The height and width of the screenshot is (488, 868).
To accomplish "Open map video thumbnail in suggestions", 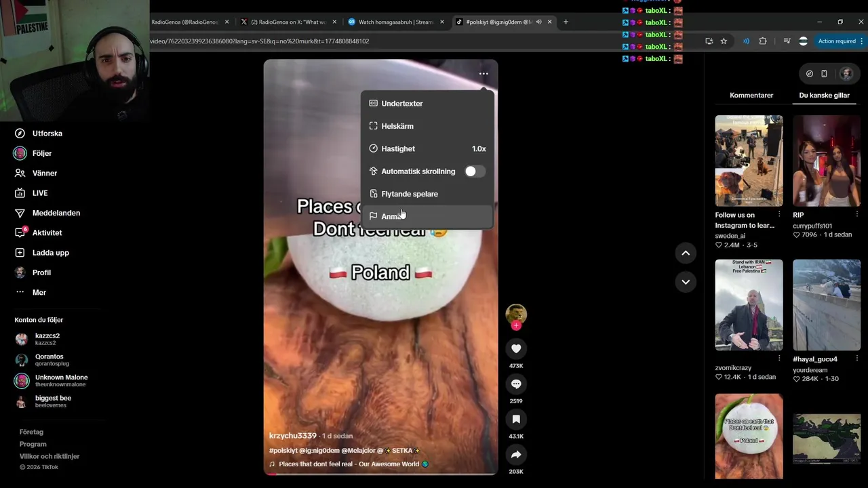I will 827,440.
